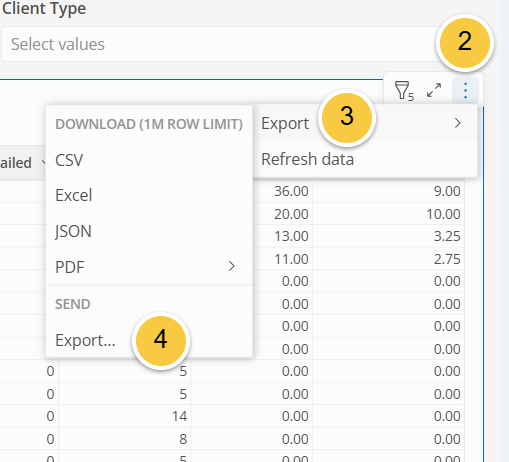
Task: Expand the PDF options chevron
Action: [x=232, y=266]
